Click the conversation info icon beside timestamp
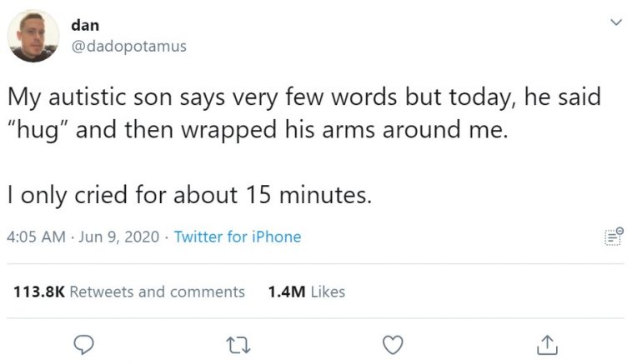Screen dimensions: 632x364 pyautogui.click(x=613, y=238)
